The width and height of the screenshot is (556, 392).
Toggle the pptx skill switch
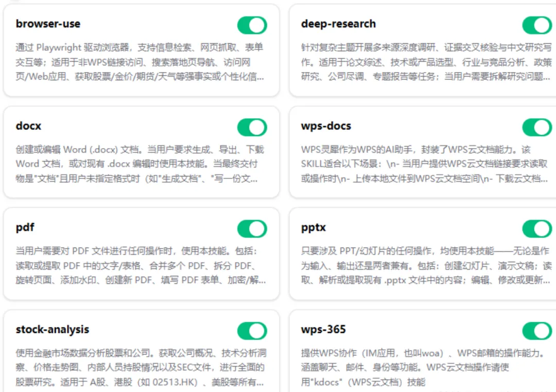point(537,228)
